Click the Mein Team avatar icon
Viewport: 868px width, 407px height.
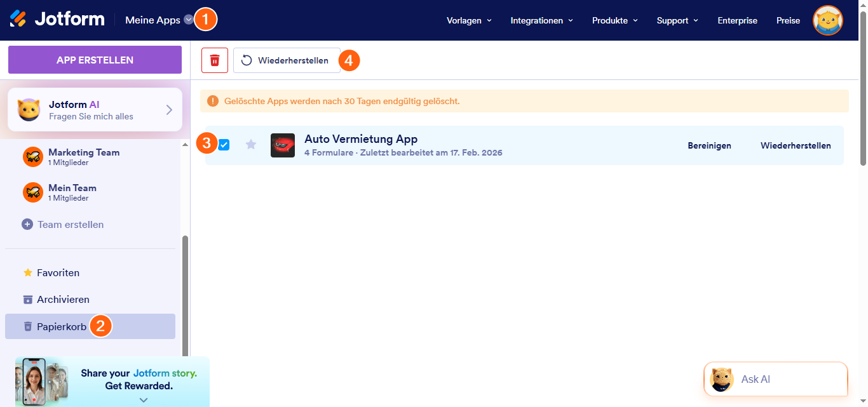(x=33, y=192)
